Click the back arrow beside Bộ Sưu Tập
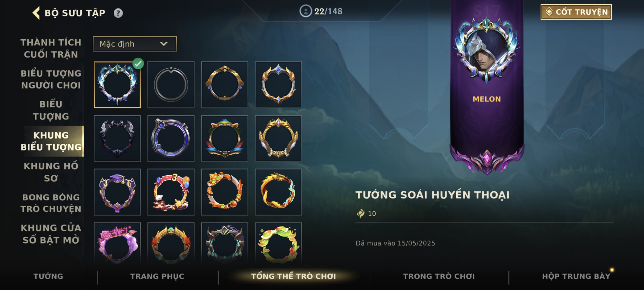The width and height of the screenshot is (644, 290). click(x=36, y=13)
